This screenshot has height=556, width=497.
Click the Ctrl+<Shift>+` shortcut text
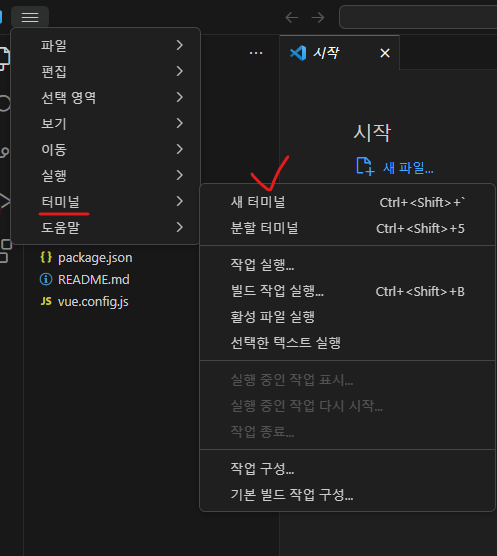422,202
